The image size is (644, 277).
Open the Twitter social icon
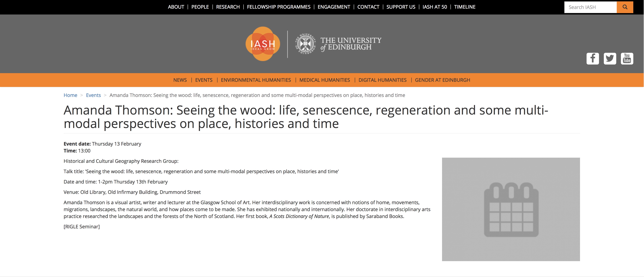pyautogui.click(x=610, y=59)
